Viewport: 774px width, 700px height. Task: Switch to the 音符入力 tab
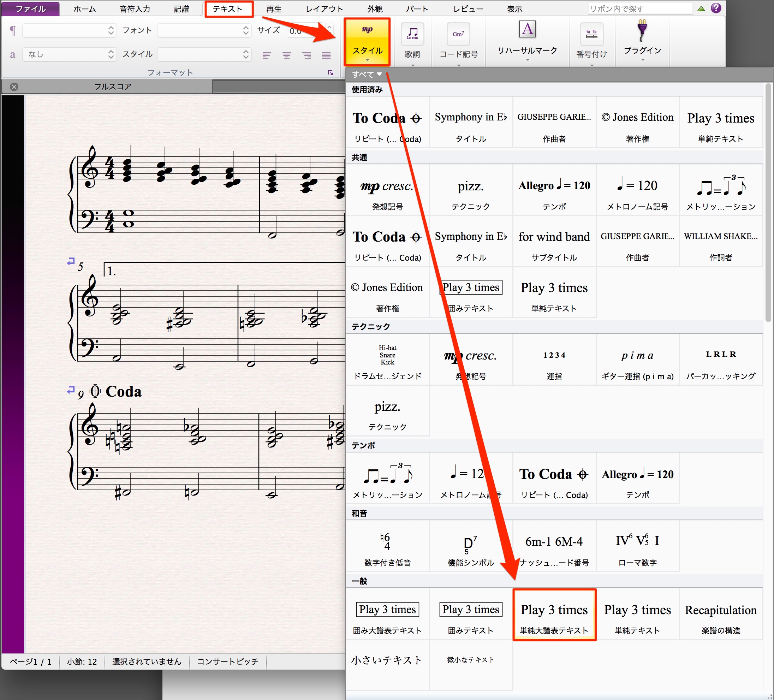click(135, 9)
